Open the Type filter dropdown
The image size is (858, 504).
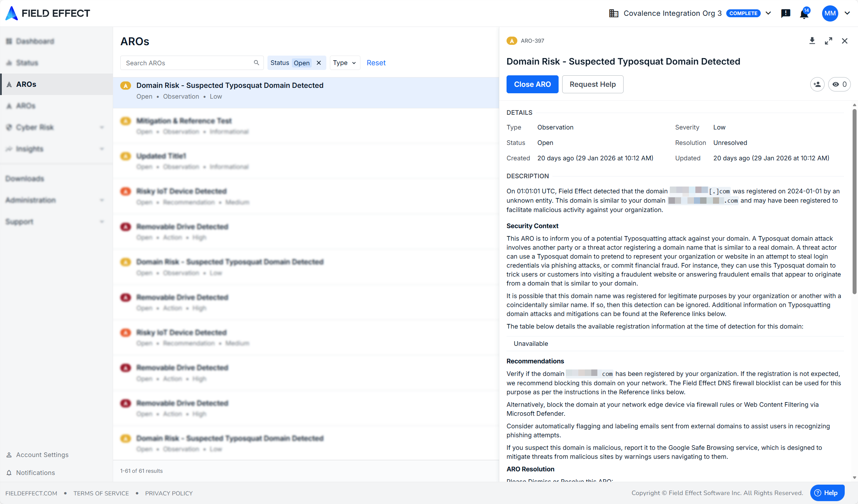click(x=344, y=63)
